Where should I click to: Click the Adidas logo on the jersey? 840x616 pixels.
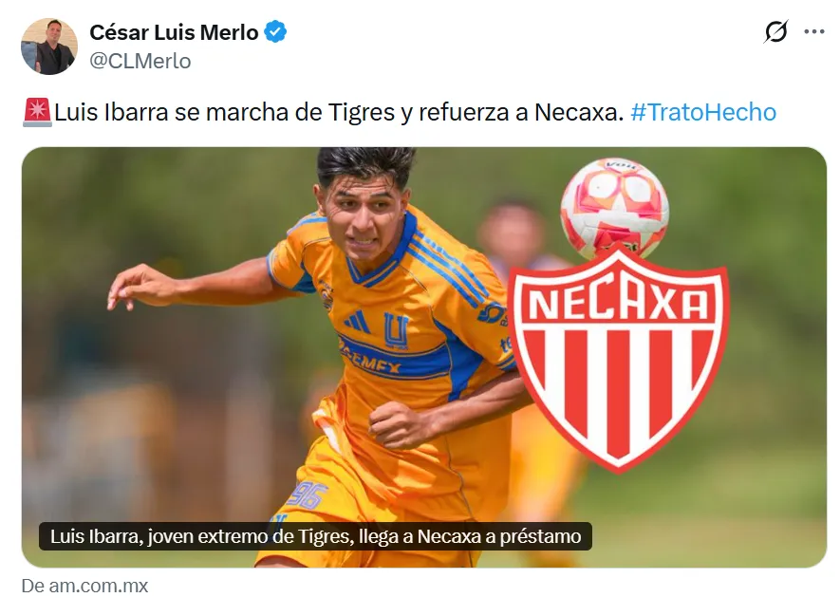coord(357,322)
